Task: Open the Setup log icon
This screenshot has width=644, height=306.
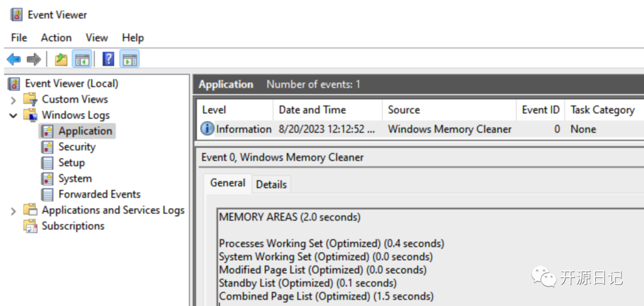Action: click(x=48, y=163)
